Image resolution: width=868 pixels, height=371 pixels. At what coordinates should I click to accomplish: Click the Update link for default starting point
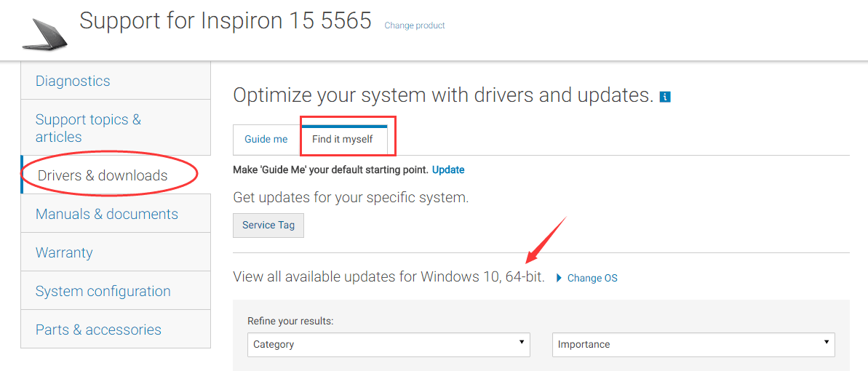[x=448, y=170]
